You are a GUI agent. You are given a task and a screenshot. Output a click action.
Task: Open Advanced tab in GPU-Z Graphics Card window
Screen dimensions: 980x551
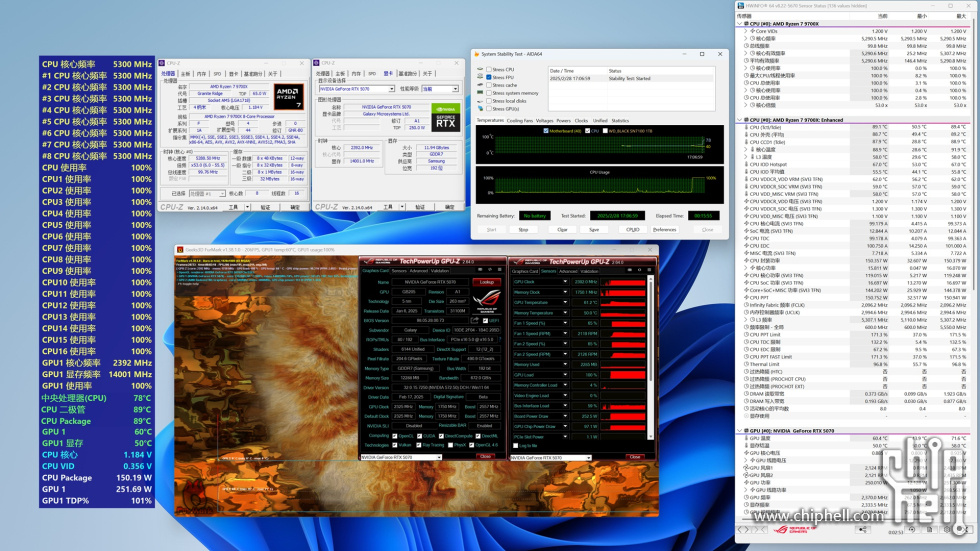click(x=419, y=271)
